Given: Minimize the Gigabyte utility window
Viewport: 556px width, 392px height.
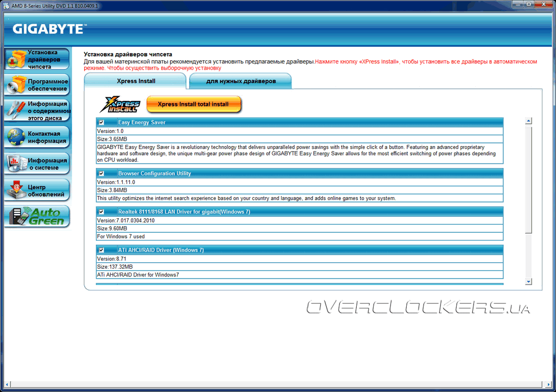Looking at the screenshot, I should (517, 4).
